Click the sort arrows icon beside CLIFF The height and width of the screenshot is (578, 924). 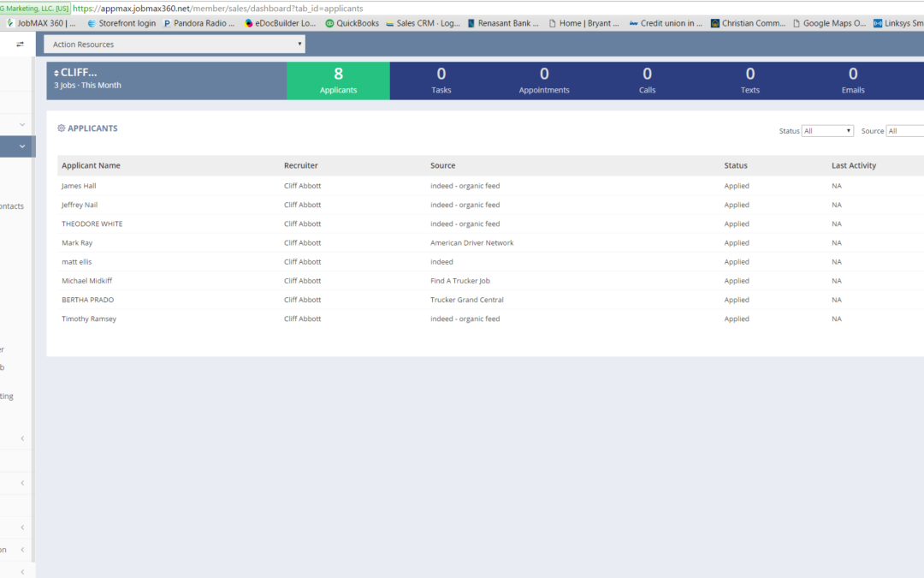click(x=56, y=73)
